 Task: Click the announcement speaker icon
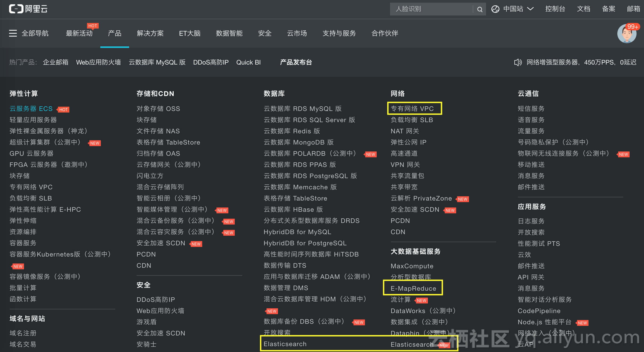(x=518, y=62)
